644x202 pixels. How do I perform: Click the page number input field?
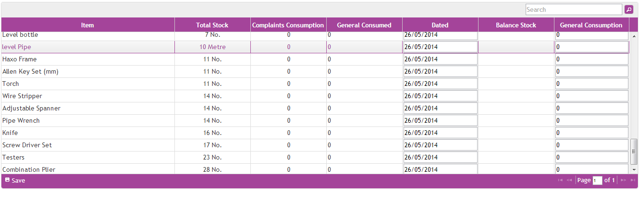(x=597, y=180)
